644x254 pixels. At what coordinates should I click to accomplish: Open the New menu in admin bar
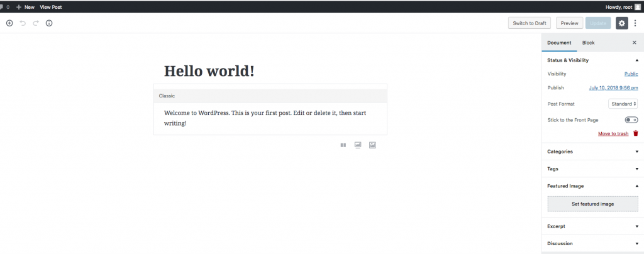[25, 7]
